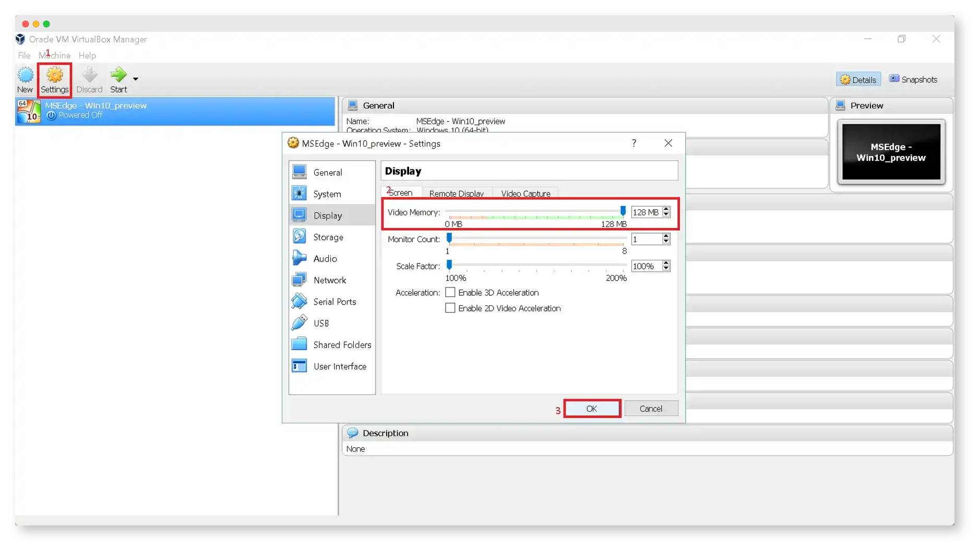Viewport: 980px width, 551px height.
Task: Enable 2D Video Acceleration checkbox
Action: pyautogui.click(x=450, y=308)
